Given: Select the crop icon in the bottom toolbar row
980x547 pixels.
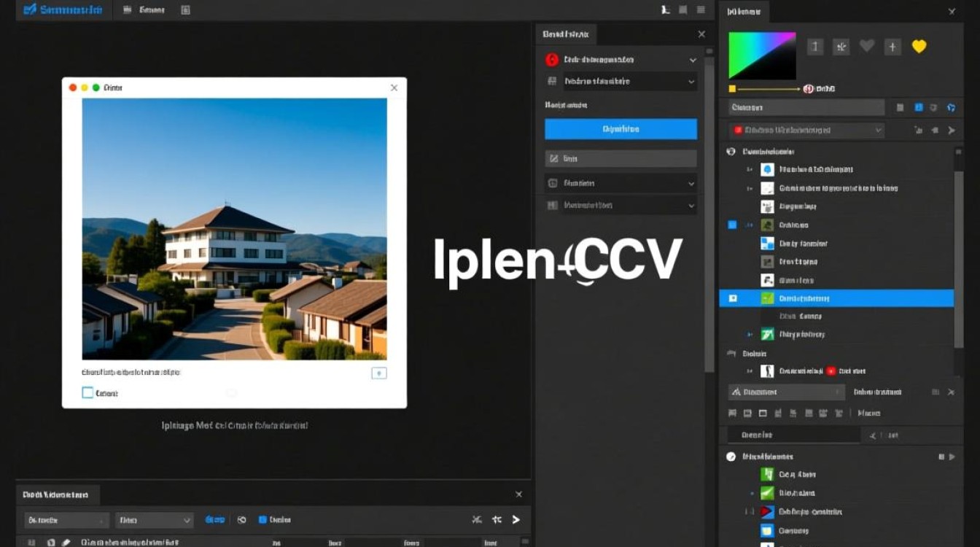Looking at the screenshot, I should click(761, 413).
